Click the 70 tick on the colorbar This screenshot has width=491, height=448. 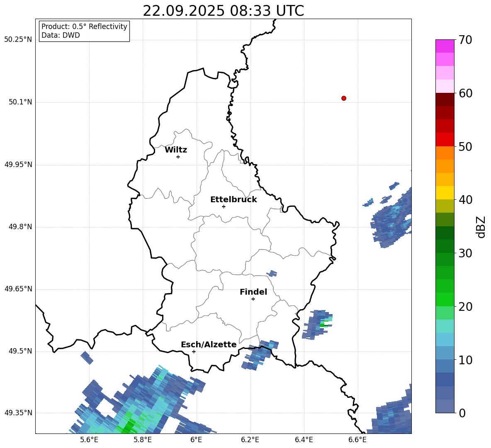465,40
